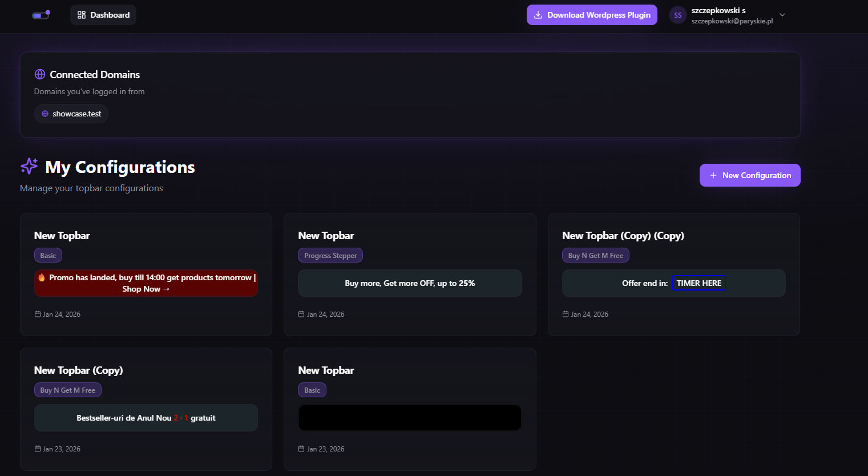Click calendar icon on New Topbar (Copy) (Copy)
Viewport: 868px width, 476px height.
coord(566,314)
